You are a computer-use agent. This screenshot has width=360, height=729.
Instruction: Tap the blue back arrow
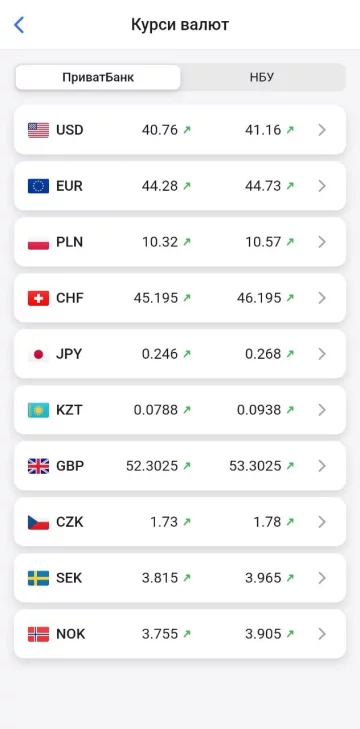click(x=19, y=25)
